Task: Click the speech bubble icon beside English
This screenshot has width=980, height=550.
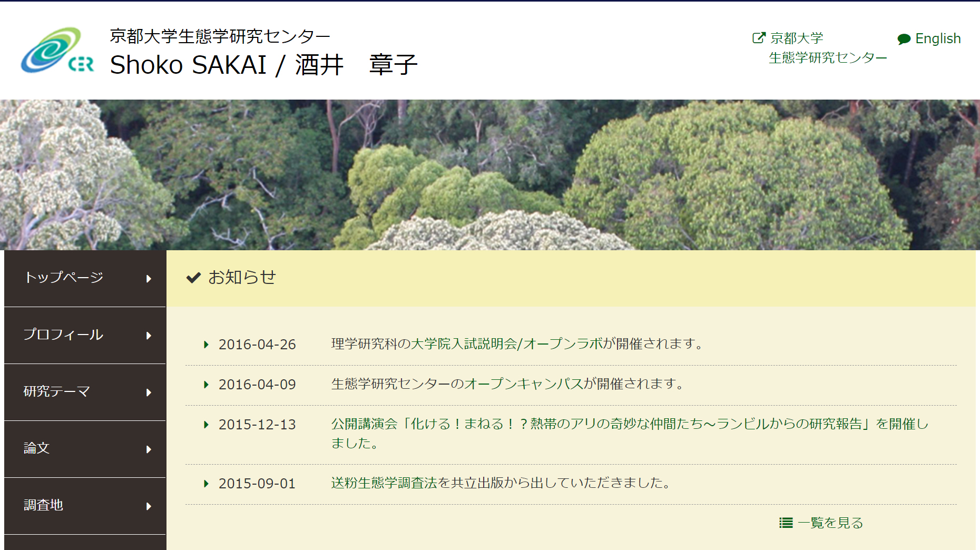Action: click(904, 39)
